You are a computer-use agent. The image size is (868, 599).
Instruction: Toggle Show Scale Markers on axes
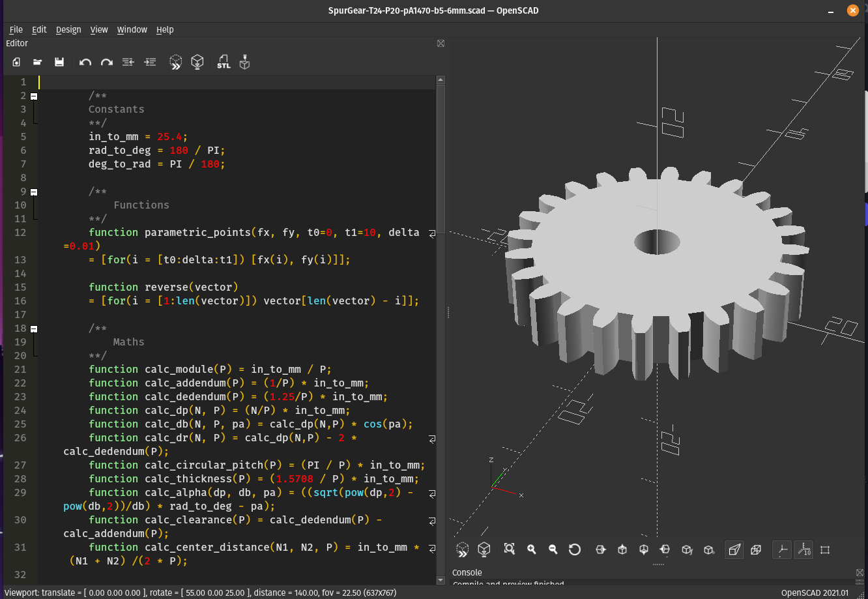803,549
